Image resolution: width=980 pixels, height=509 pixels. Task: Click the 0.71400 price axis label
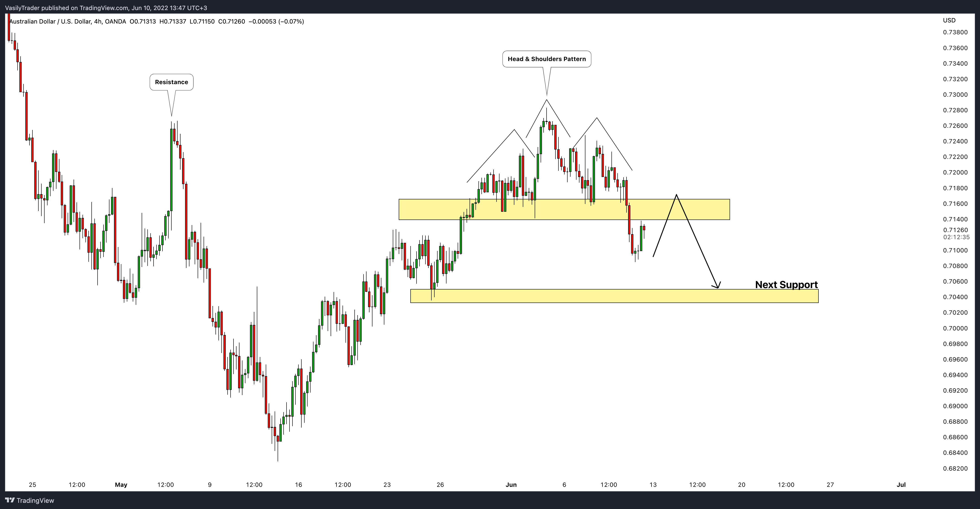coord(955,219)
